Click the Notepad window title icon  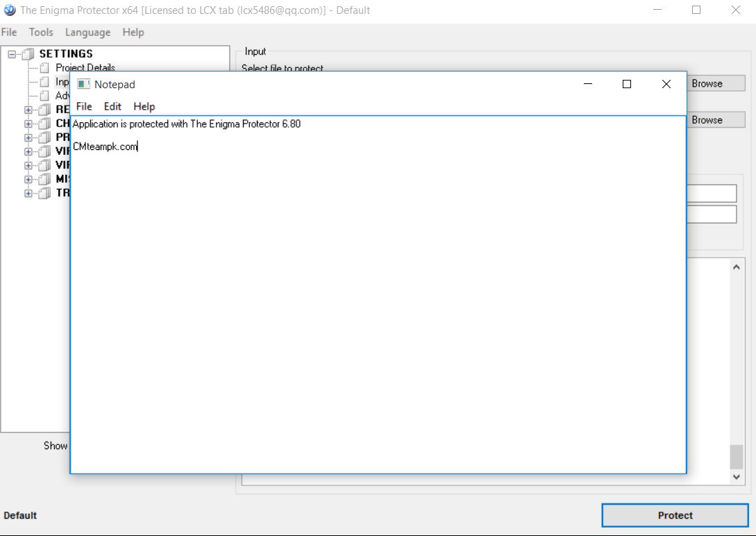pyautogui.click(x=84, y=84)
